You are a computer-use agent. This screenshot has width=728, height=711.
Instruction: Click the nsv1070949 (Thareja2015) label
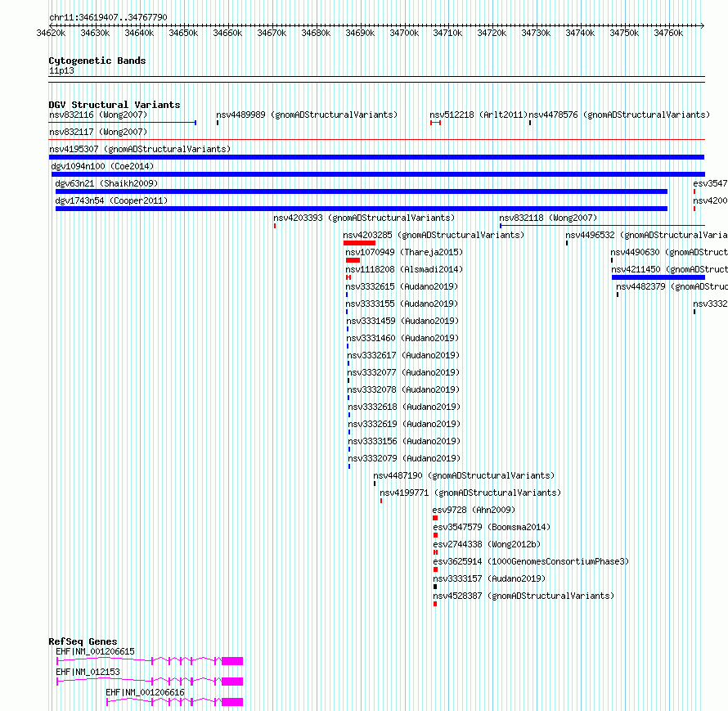404,252
